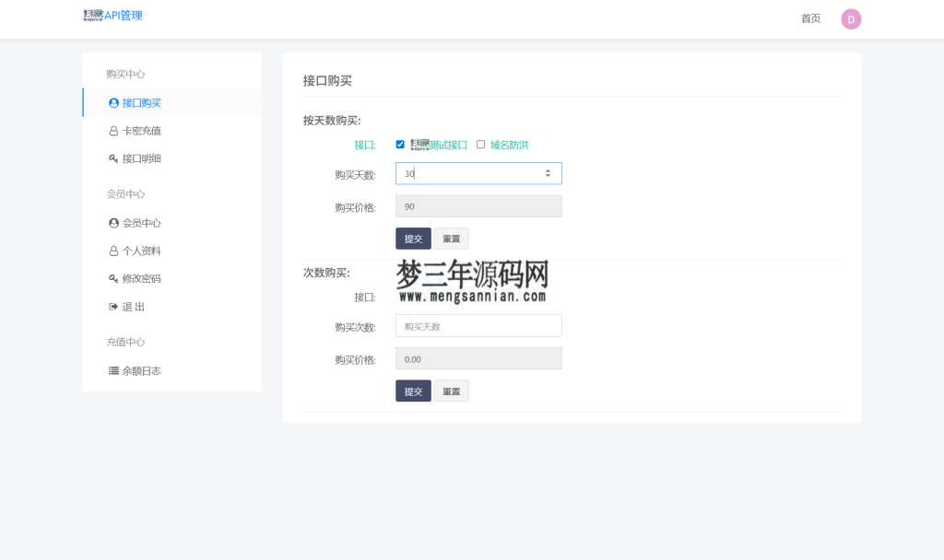The image size is (944, 560).
Task: Select the profile icon beside 个人资料
Action: 112,250
